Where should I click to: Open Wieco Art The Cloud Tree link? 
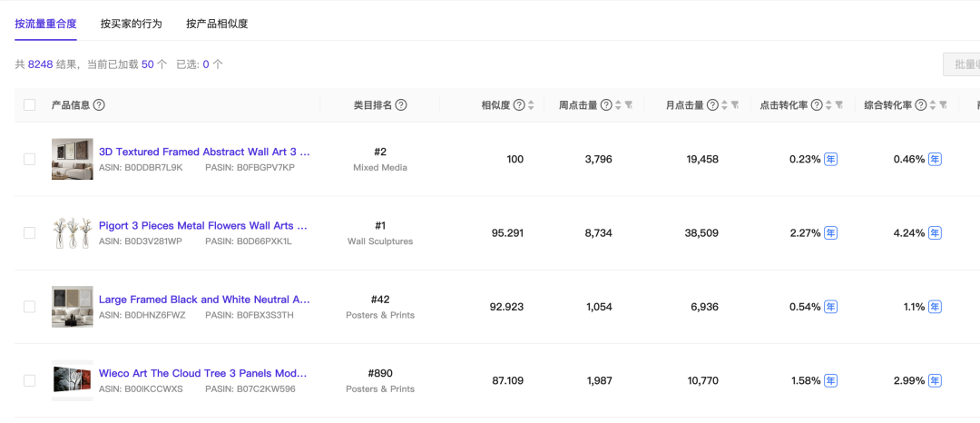pos(203,373)
